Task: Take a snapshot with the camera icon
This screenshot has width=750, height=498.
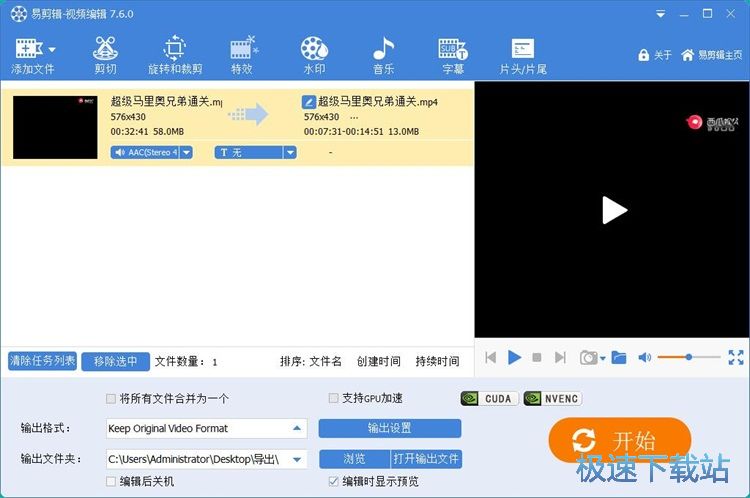Action: [x=588, y=357]
